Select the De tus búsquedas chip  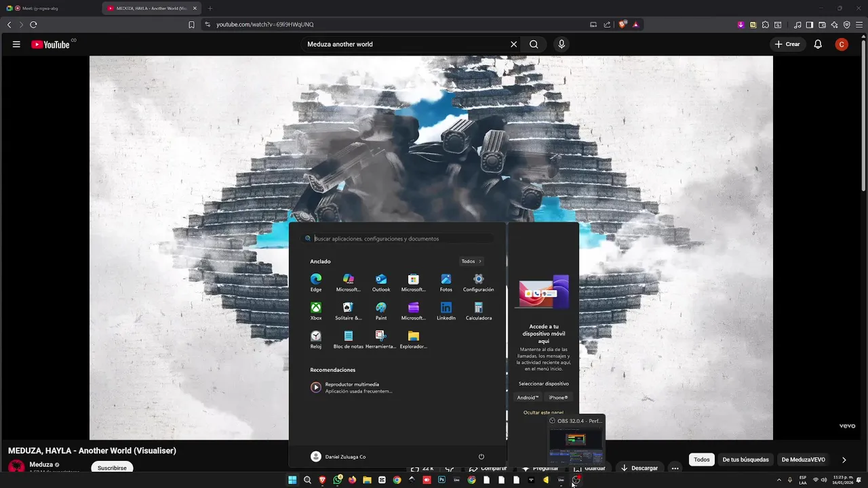[745, 460]
